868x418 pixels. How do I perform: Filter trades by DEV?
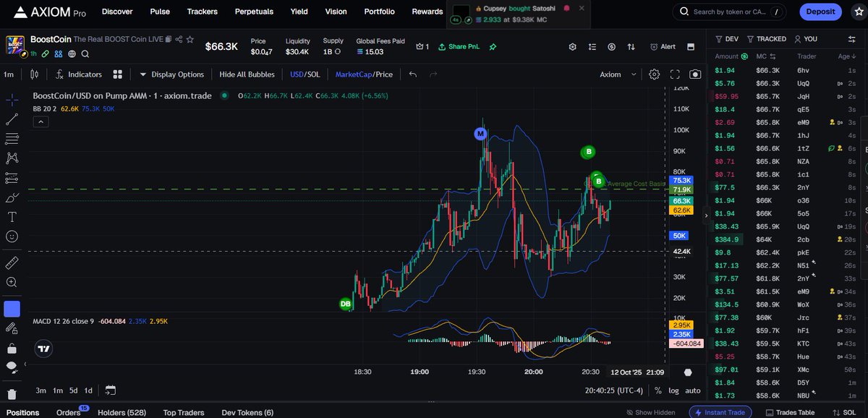pos(727,39)
